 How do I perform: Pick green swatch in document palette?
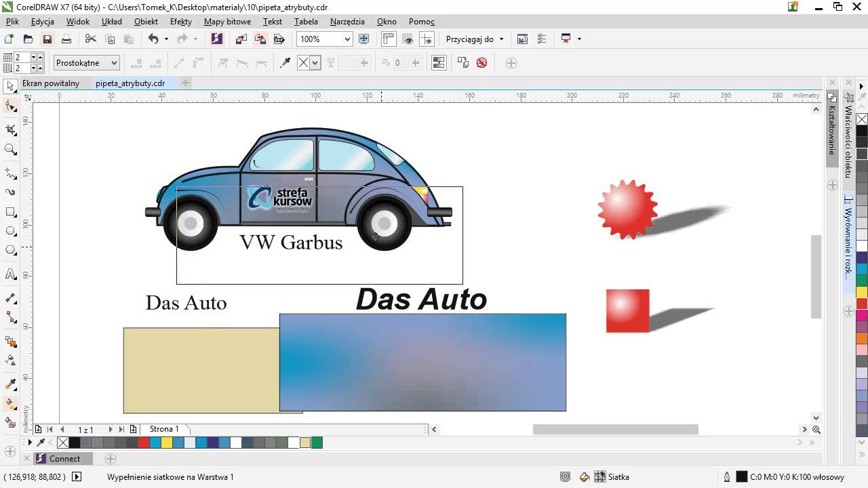pos(317,443)
